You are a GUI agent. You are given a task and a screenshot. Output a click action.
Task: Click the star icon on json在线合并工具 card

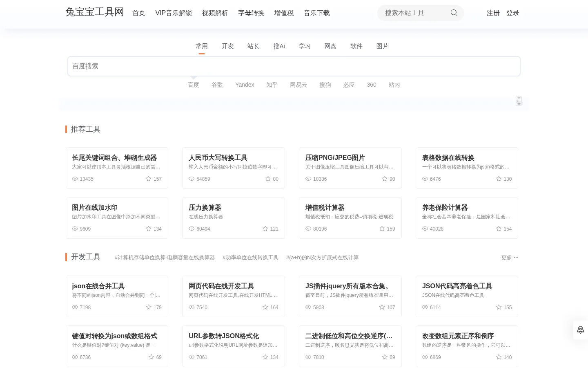149,307
